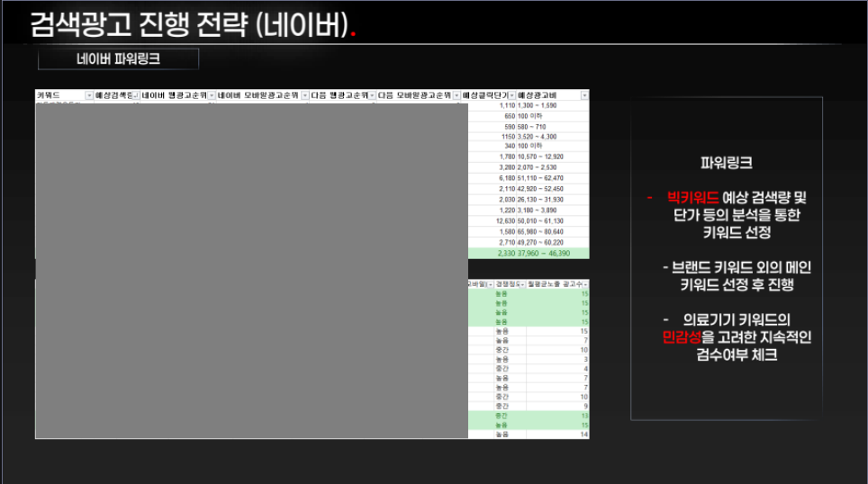Screen dimensions: 868x484
Task: Open the lower table 모바일 column filter dropdown
Action: point(491,284)
